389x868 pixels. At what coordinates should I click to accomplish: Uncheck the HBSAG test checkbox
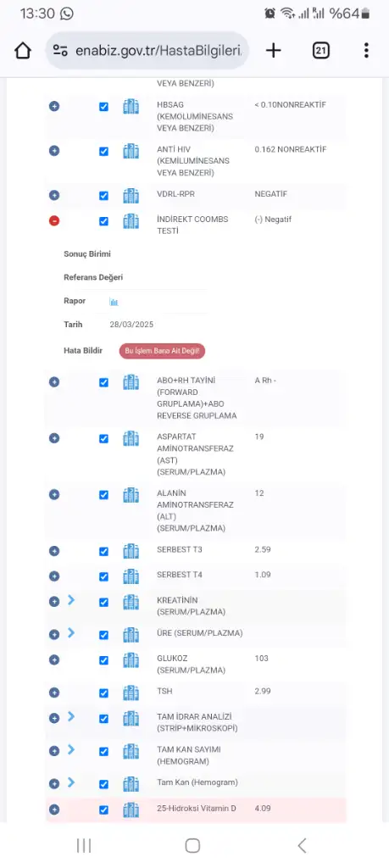[103, 107]
